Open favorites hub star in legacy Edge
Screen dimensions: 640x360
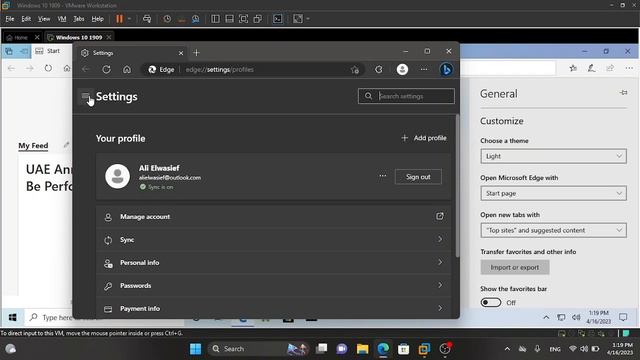tap(573, 68)
